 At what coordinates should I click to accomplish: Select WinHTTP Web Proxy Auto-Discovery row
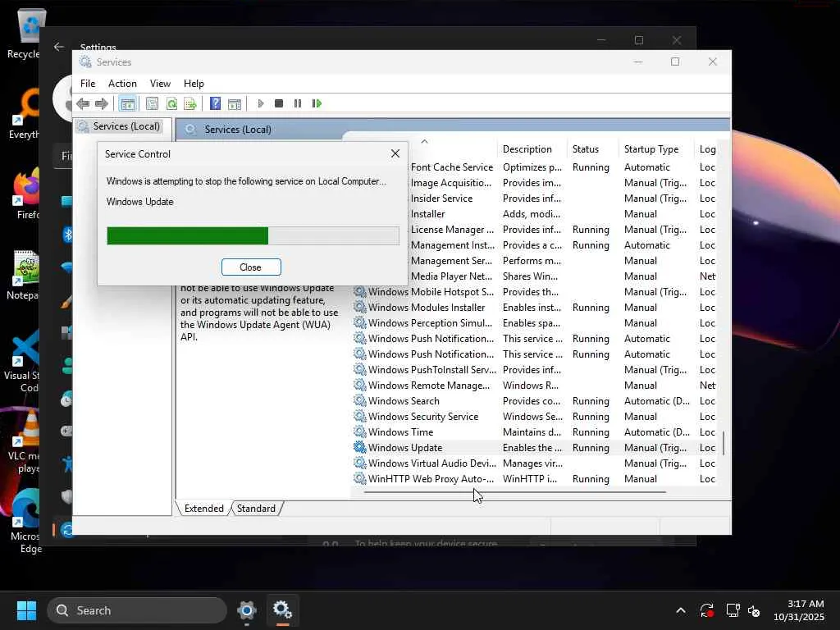pos(535,479)
